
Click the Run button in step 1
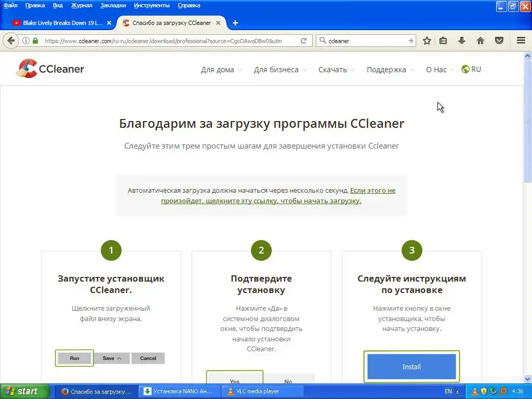click(x=74, y=358)
